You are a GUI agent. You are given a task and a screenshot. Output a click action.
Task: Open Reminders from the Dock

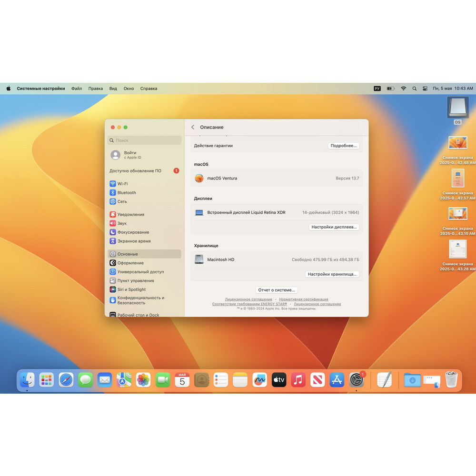pyautogui.click(x=221, y=380)
